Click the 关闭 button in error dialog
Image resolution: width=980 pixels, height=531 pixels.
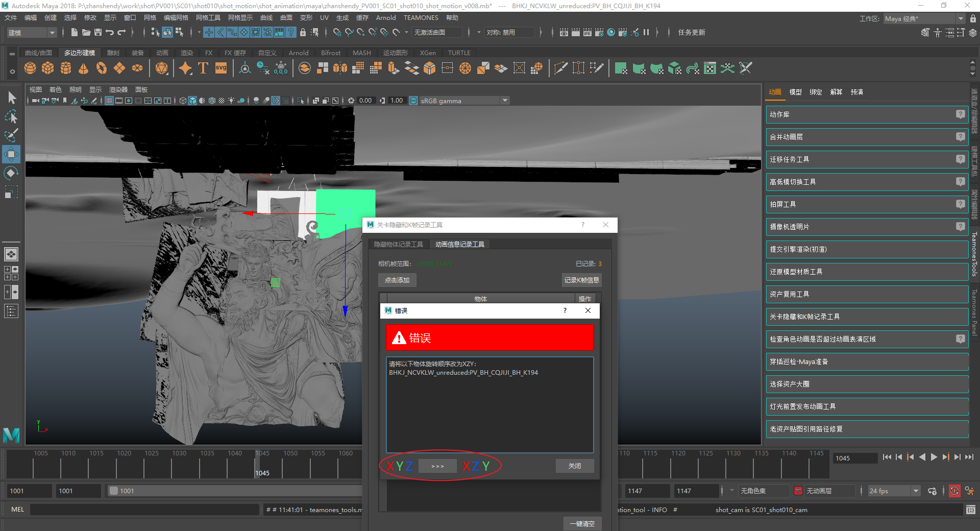(574, 466)
